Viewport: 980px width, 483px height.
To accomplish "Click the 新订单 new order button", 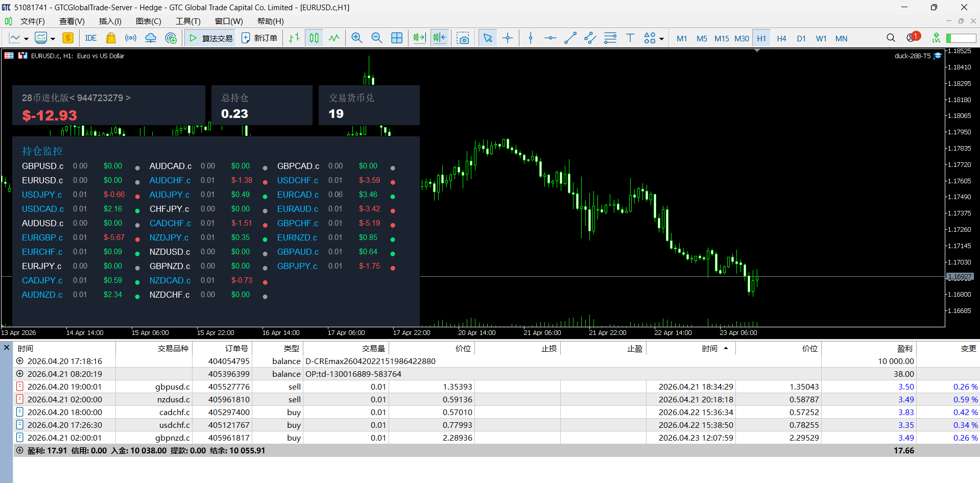I will point(259,38).
